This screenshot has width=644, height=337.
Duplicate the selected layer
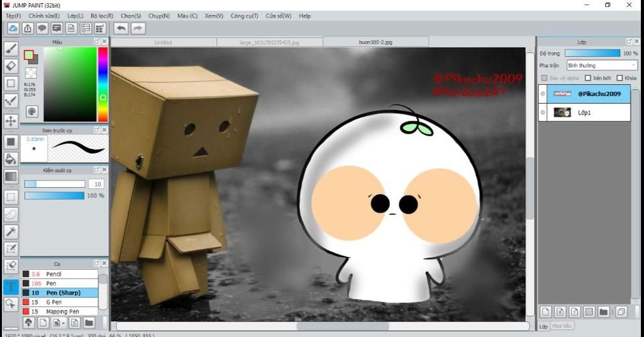[621, 312]
